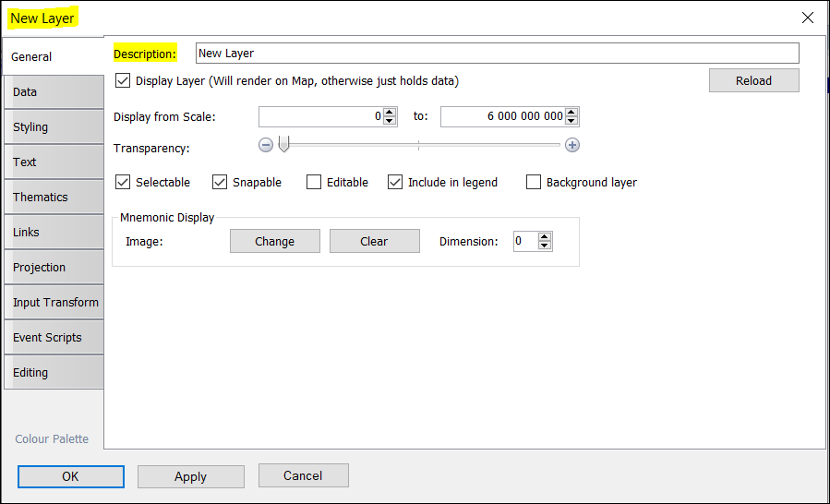Click in the Description text field
The image size is (830, 504).
(x=497, y=54)
